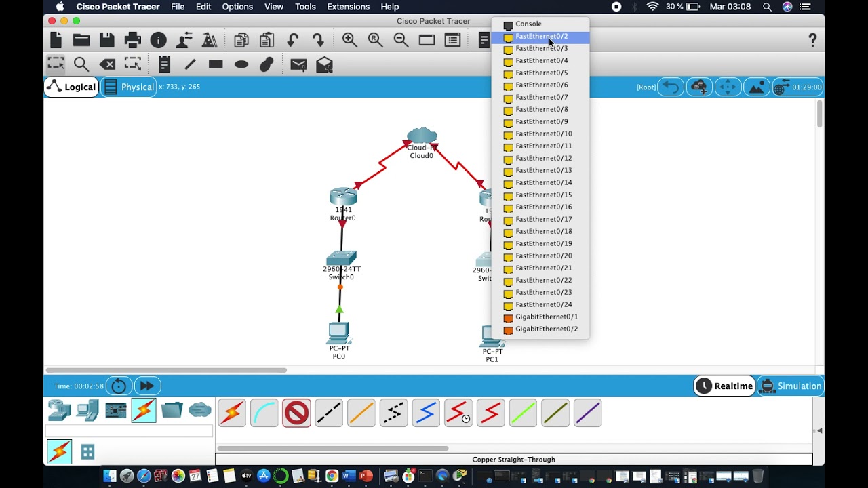Screen dimensions: 868x488
Task: Add a Simple PDU envelope
Action: (x=298, y=64)
